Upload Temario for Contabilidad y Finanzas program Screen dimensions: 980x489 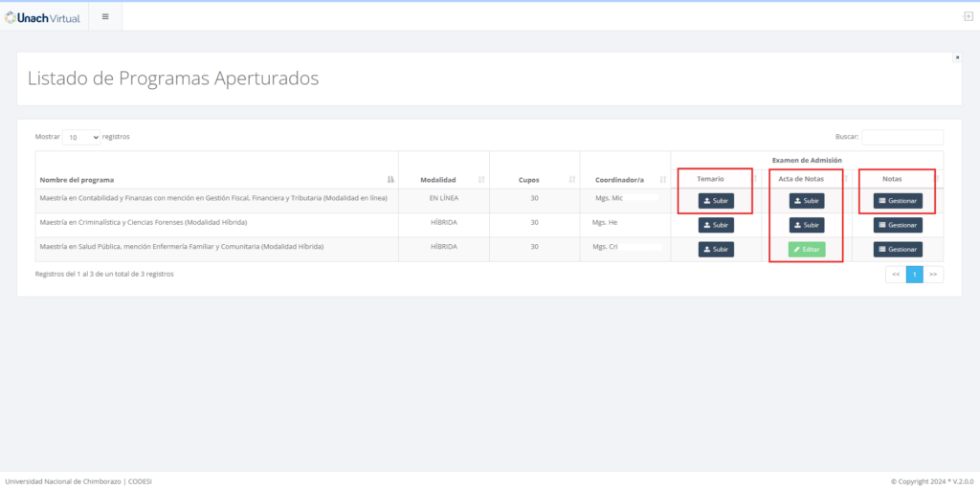click(x=716, y=201)
